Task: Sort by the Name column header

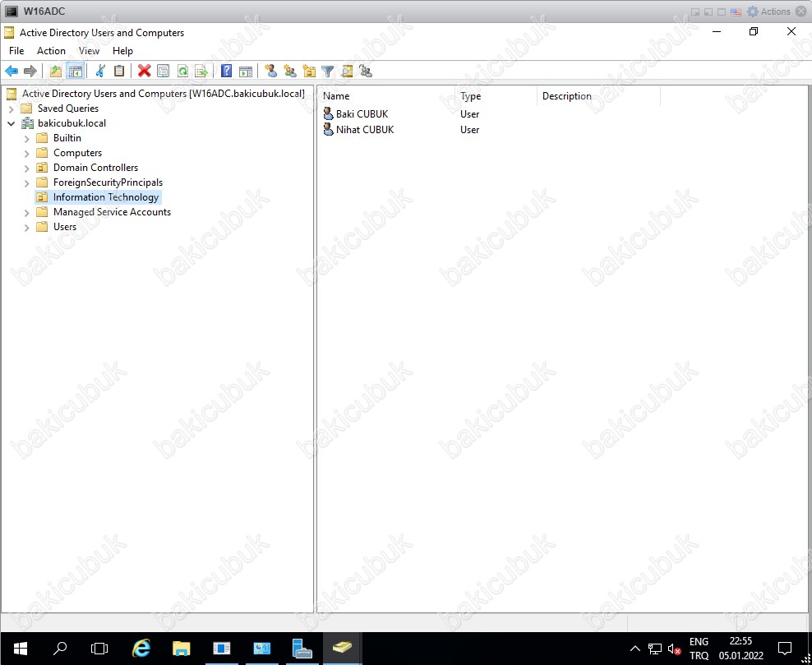Action: [387, 96]
